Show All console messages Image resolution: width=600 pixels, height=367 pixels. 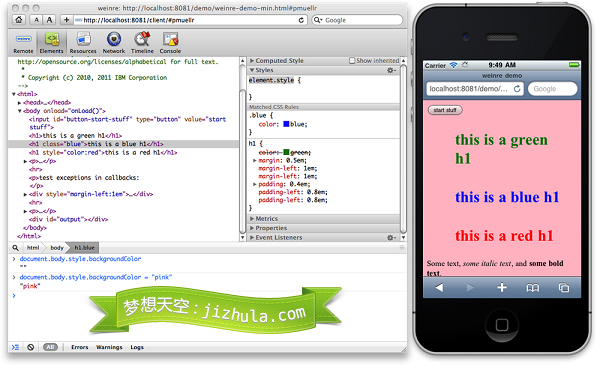click(x=50, y=347)
